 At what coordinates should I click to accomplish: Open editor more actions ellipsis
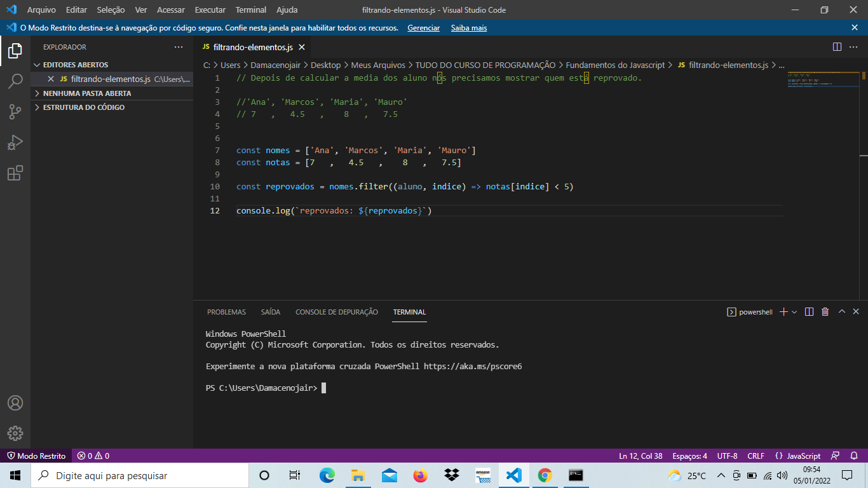[853, 47]
